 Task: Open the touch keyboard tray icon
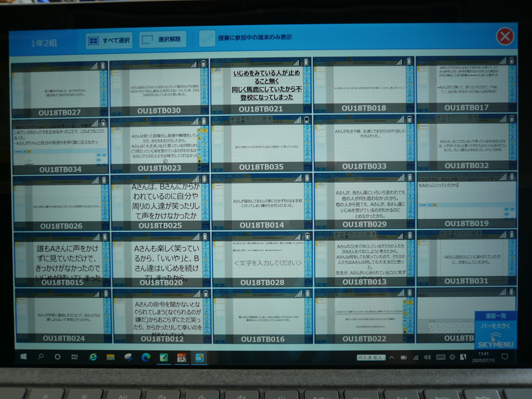pos(441,357)
